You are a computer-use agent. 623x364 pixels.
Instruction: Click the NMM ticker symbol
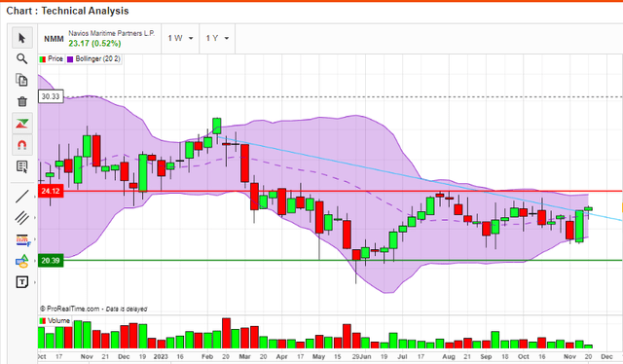[x=54, y=39]
